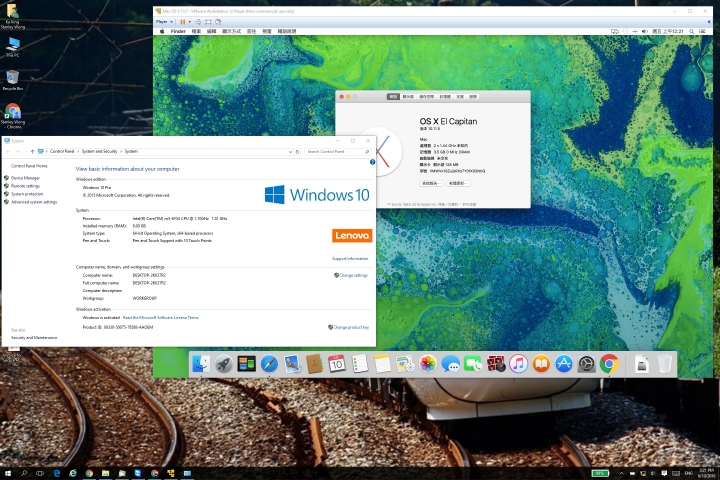This screenshot has height=480, width=720.
Task: Open iBooks in the Mac dock
Action: tap(541, 364)
